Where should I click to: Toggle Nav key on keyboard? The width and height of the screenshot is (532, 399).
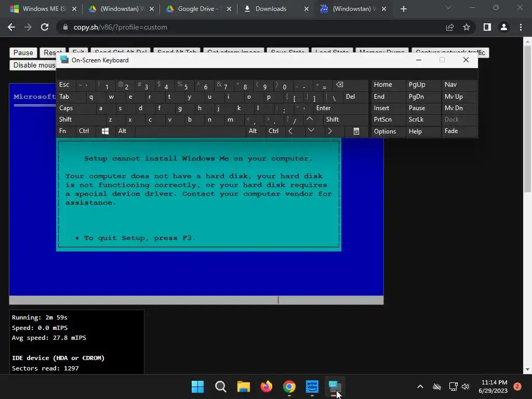tap(459, 85)
